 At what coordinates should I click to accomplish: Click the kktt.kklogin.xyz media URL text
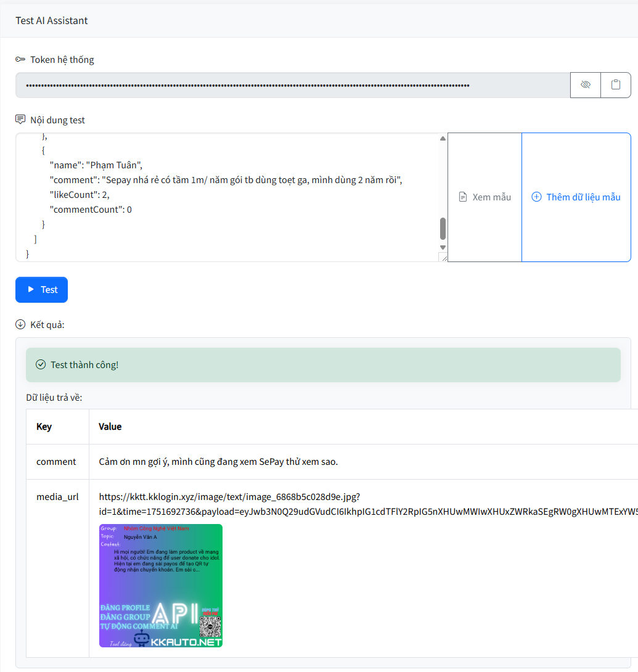pos(368,504)
